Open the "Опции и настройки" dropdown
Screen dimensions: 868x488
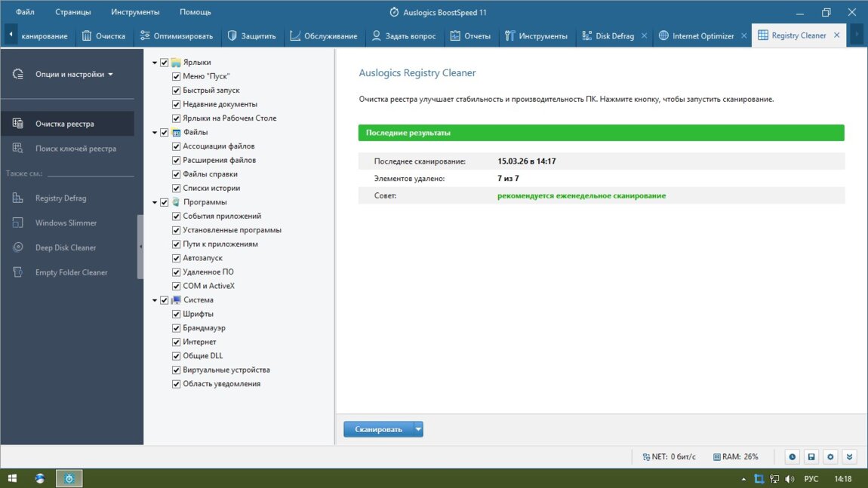(x=73, y=75)
